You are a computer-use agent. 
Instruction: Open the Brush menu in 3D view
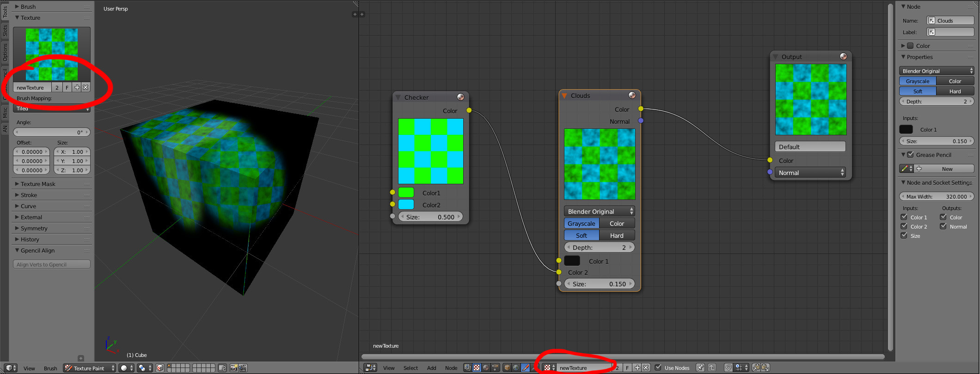coord(50,368)
